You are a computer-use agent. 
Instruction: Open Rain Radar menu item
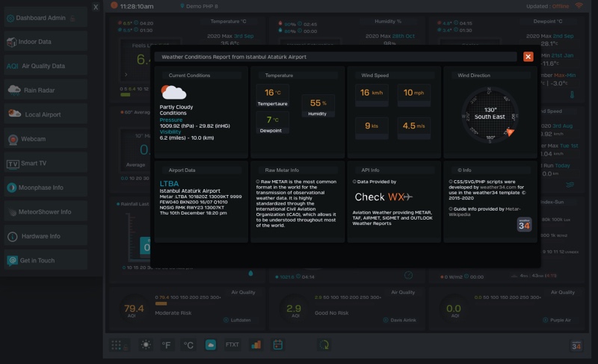click(x=46, y=90)
